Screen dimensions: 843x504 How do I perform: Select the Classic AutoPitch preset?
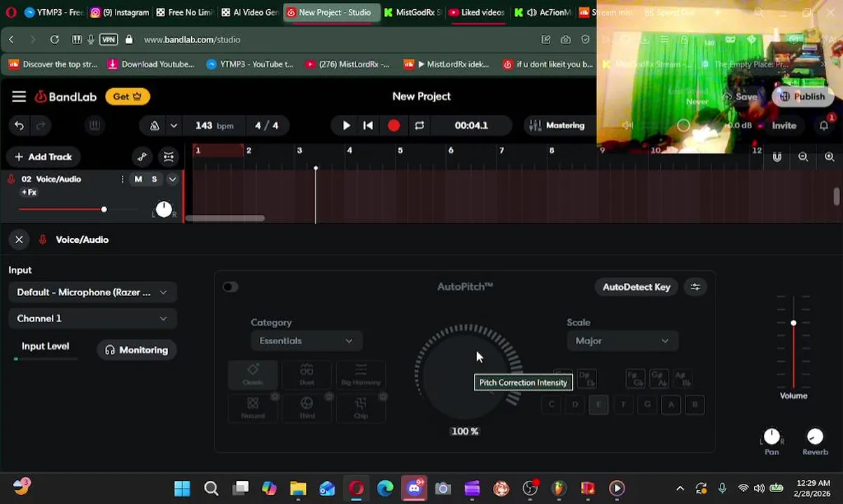point(253,374)
